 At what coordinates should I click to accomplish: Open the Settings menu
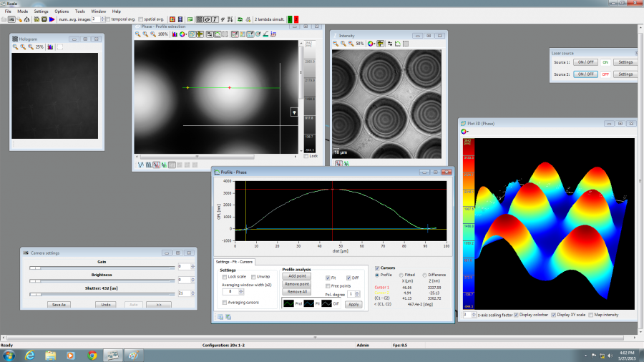(x=41, y=11)
